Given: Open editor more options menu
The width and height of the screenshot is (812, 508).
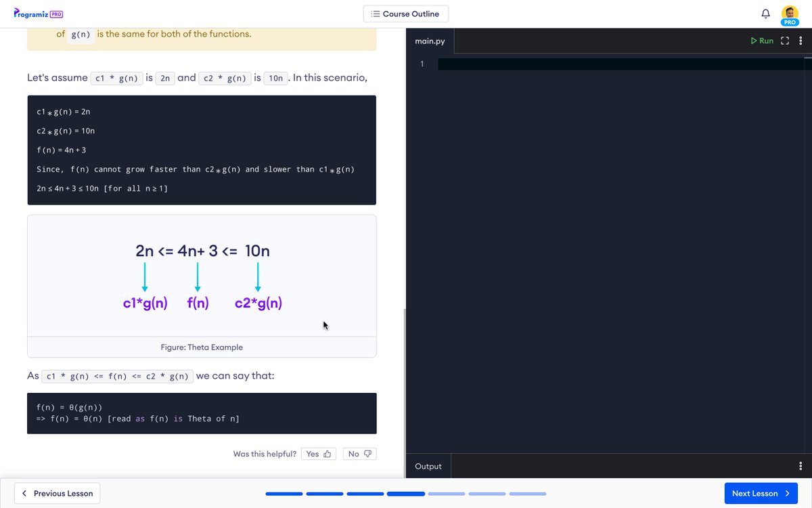Looking at the screenshot, I should tap(801, 41).
